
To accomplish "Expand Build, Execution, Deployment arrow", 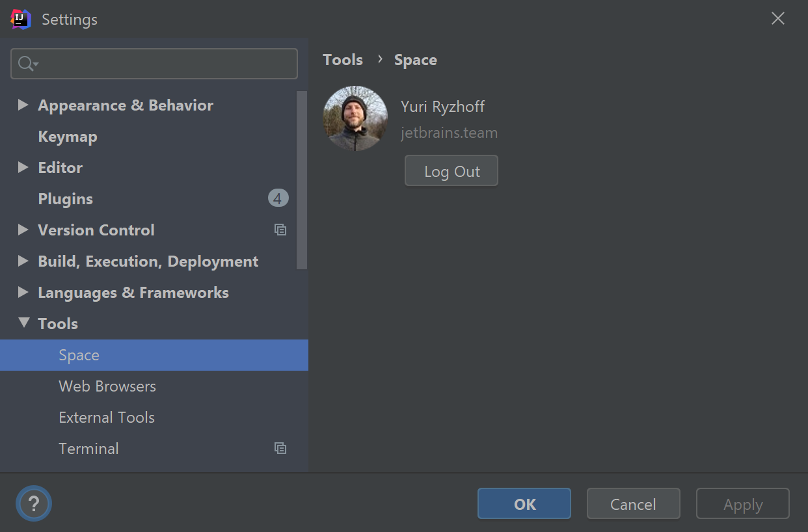I will click(23, 261).
